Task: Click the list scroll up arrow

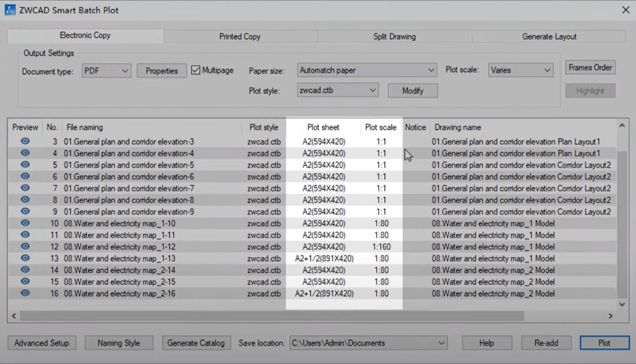Action: [x=622, y=125]
